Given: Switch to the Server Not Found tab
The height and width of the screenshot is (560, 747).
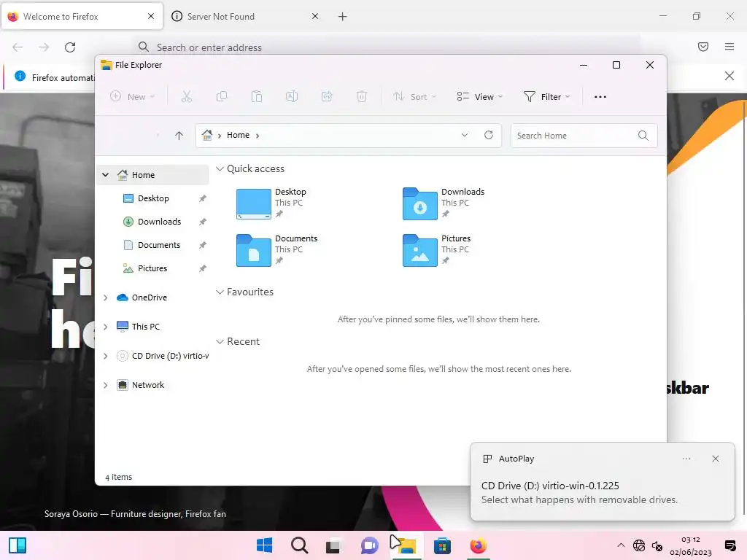Looking at the screenshot, I should (x=245, y=16).
